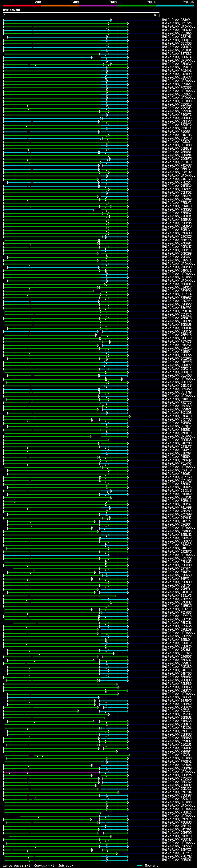Click the UniRef100_C6ZQL7 entry

(177, 426)
